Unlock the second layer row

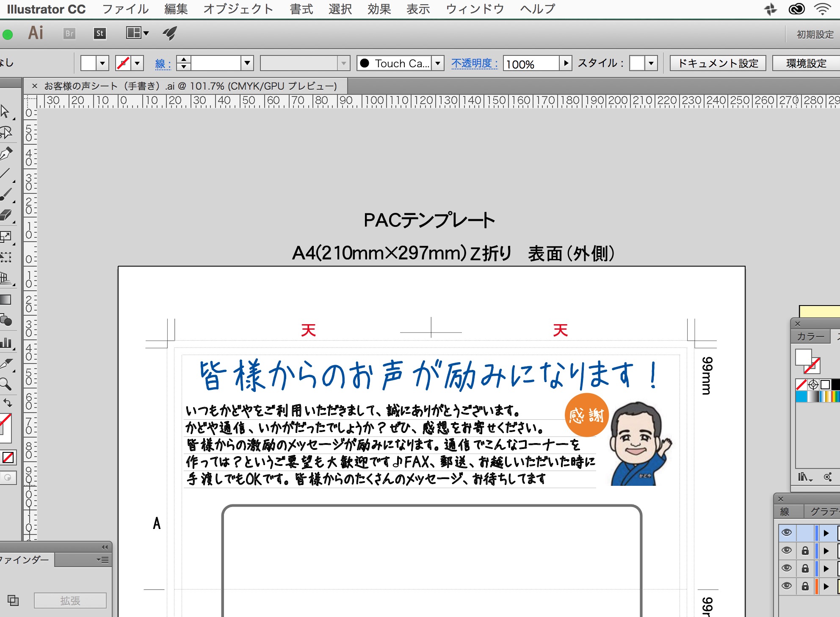click(805, 551)
